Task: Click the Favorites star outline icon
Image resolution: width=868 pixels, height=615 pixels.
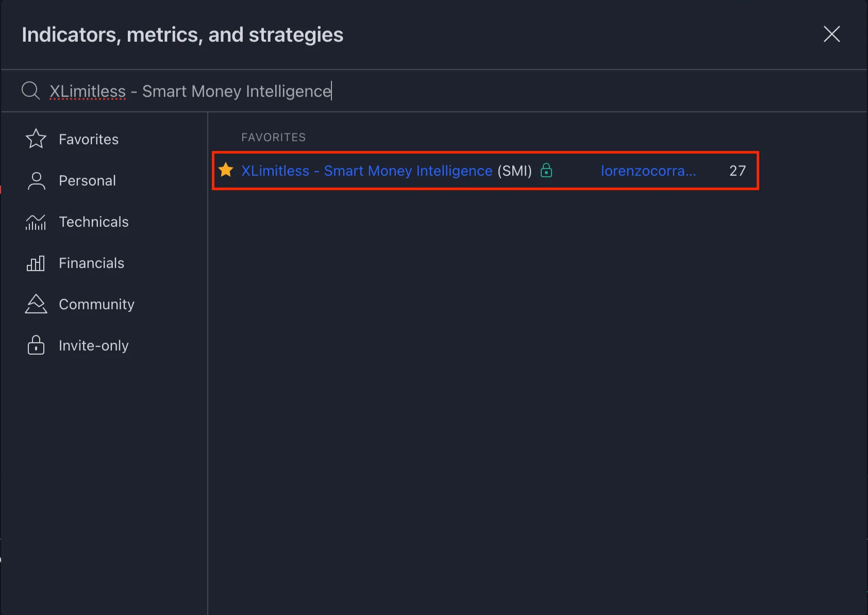Action: pos(36,139)
